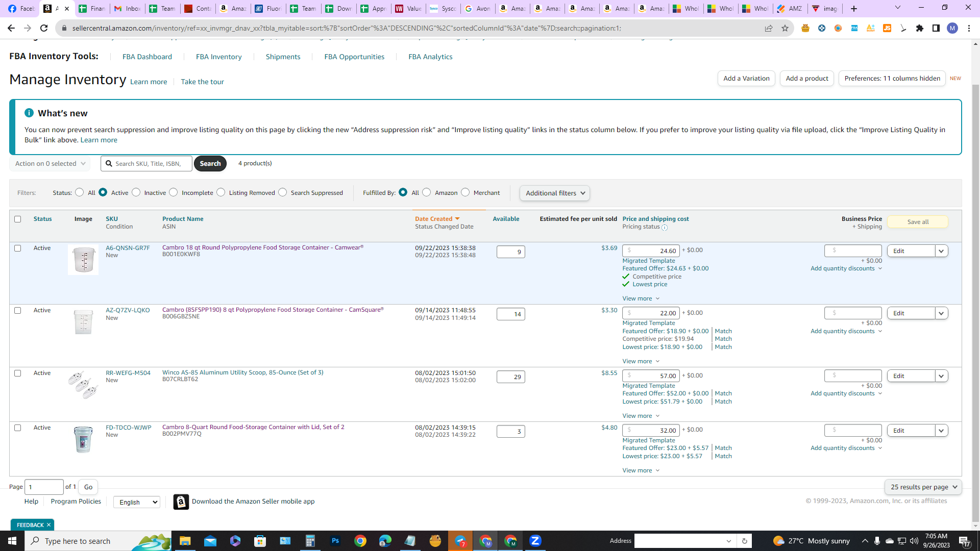Click the Search button
This screenshot has width=980, height=551.
(x=210, y=163)
